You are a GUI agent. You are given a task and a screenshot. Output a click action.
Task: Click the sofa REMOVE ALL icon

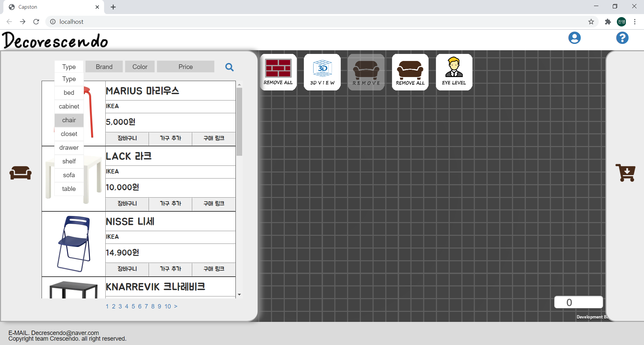click(x=410, y=72)
